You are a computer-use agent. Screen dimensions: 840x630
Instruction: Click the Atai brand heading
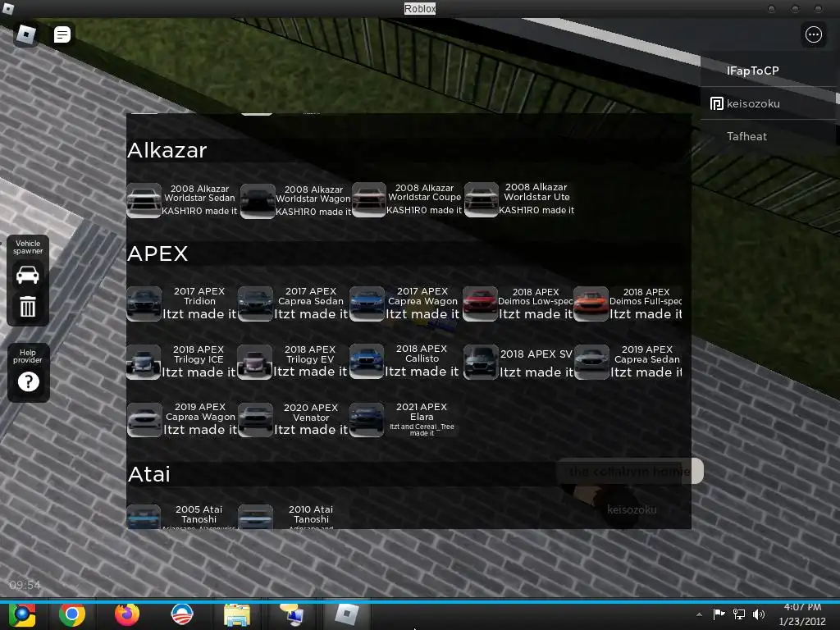pos(149,474)
